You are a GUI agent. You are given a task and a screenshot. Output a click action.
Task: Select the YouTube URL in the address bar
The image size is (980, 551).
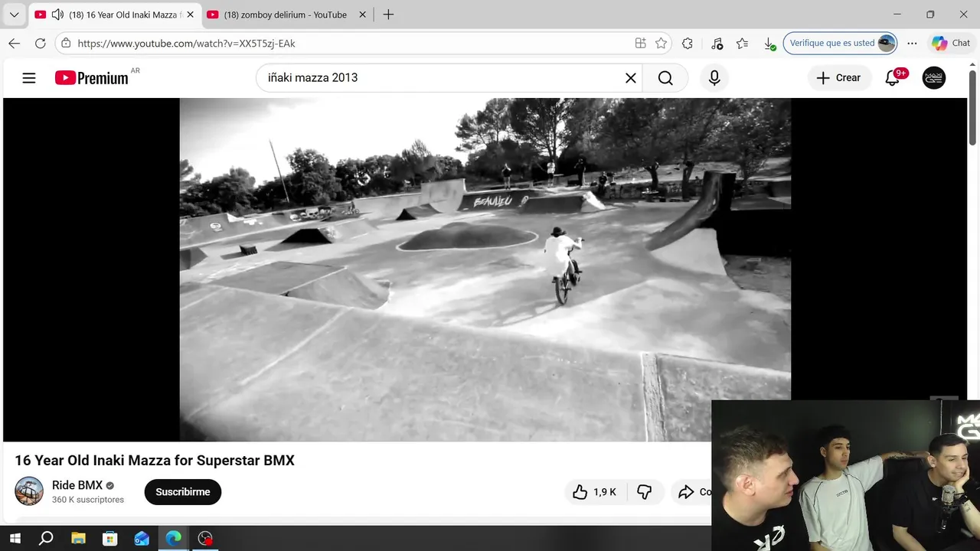[186, 44]
